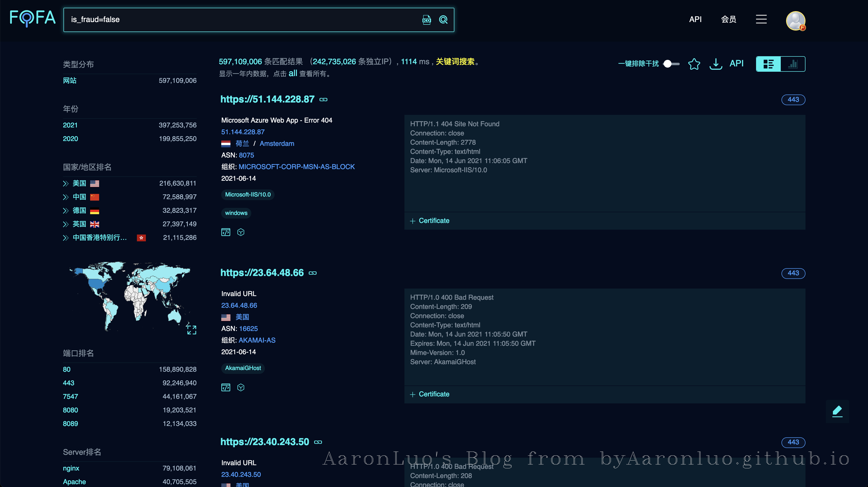Click the icon search button in search box
The image size is (868, 487).
pyautogui.click(x=426, y=20)
